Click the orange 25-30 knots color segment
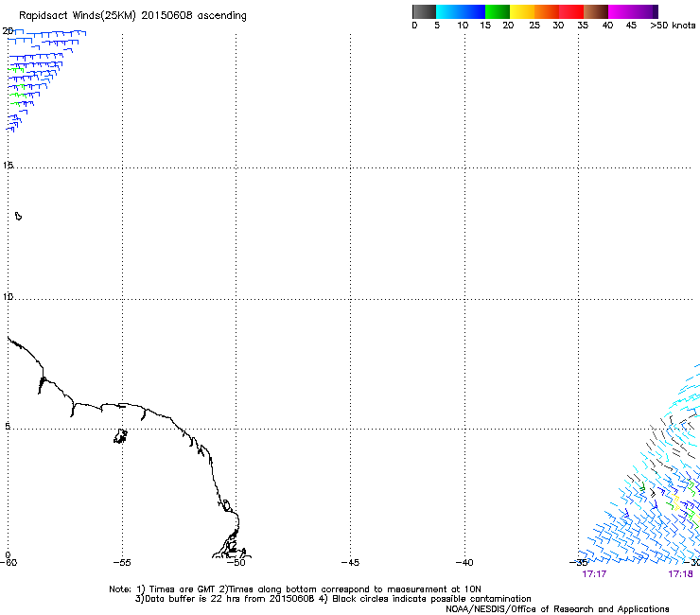The width and height of the screenshot is (700, 615). pyautogui.click(x=547, y=11)
